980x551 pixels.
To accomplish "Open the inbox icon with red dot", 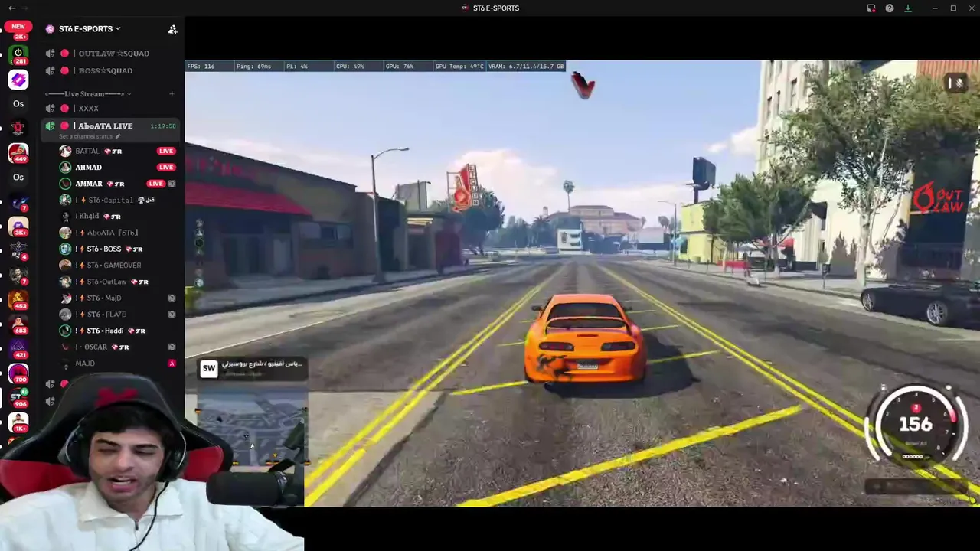I will (x=871, y=8).
